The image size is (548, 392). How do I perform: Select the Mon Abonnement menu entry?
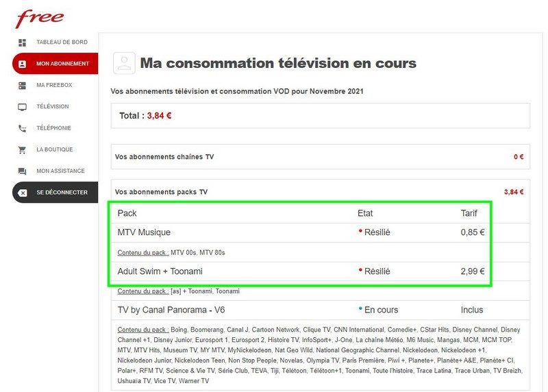click(x=55, y=64)
